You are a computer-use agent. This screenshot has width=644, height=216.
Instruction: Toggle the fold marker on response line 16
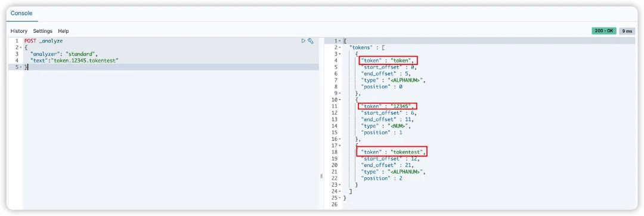coord(340,139)
